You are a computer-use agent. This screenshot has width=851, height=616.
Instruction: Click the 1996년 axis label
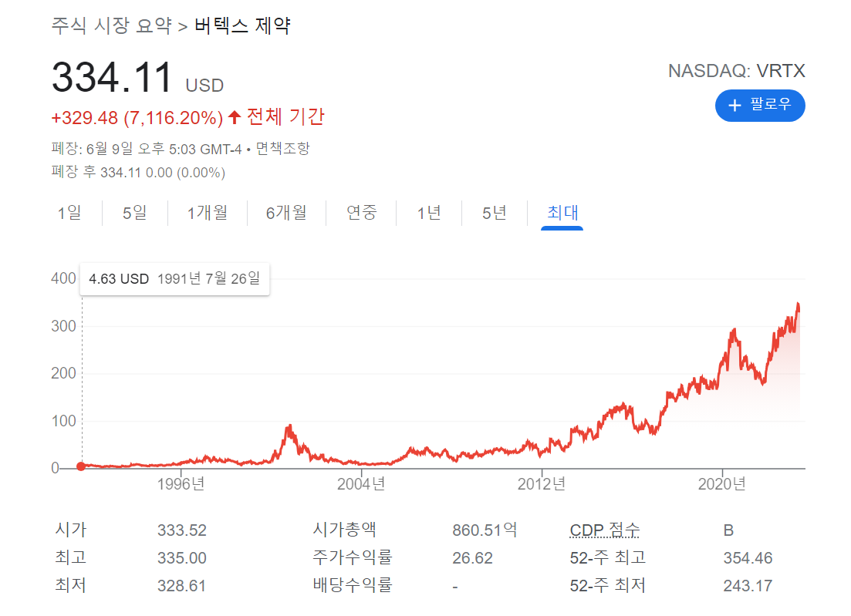click(181, 483)
